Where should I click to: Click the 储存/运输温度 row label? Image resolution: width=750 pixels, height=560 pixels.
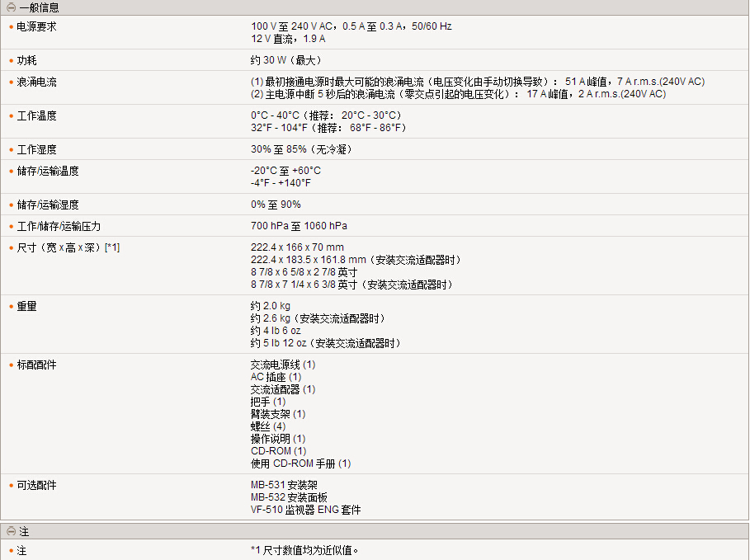pos(48,171)
